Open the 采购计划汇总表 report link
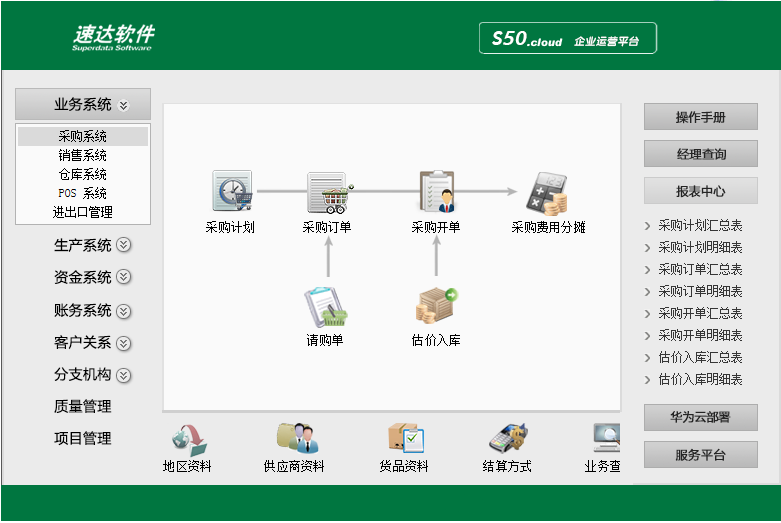 [700, 226]
